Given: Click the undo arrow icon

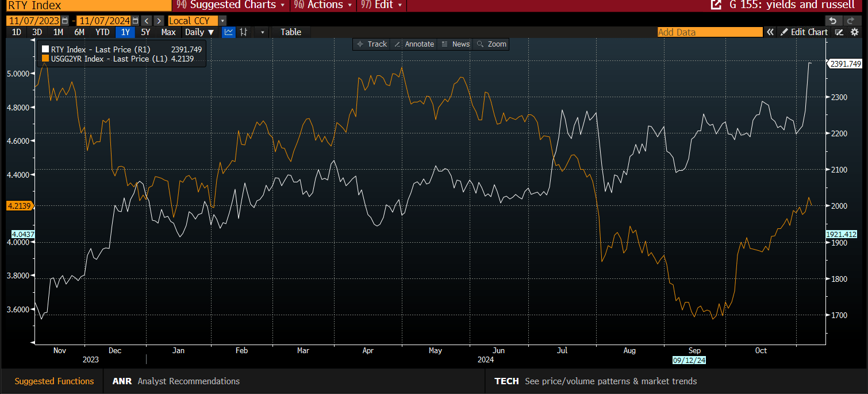Looking at the screenshot, I should pos(833,21).
